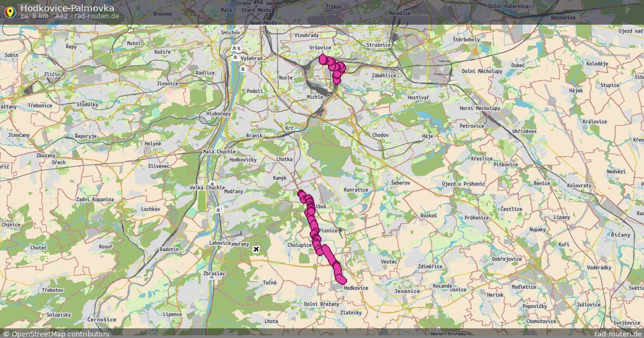Viewport: 644px width, 338px height.
Task: Click the map icon below Zbraslav label
Action: click(x=211, y=278)
